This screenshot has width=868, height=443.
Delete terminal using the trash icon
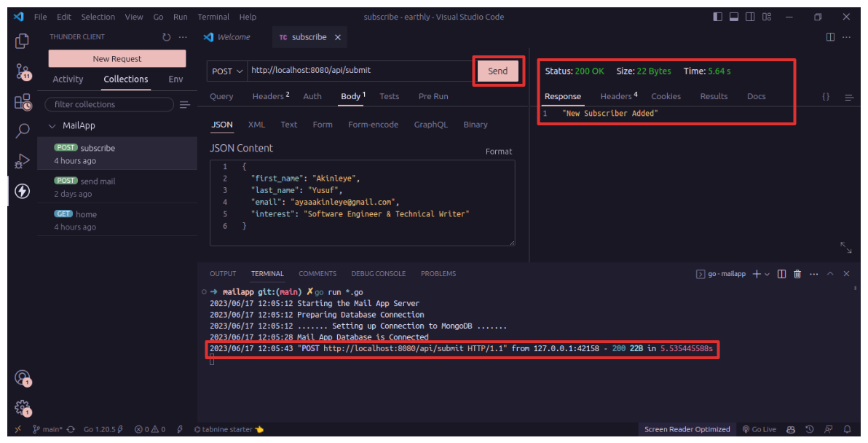click(797, 274)
